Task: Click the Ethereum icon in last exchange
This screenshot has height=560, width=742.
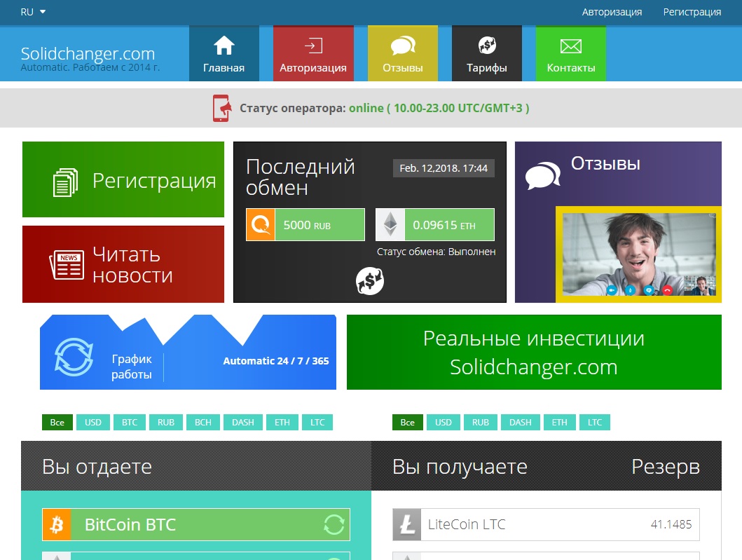Action: pyautogui.click(x=390, y=224)
